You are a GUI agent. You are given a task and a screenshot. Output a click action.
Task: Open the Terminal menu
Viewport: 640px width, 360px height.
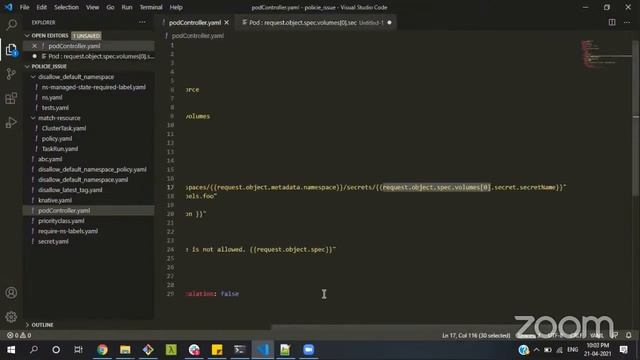(x=151, y=7)
